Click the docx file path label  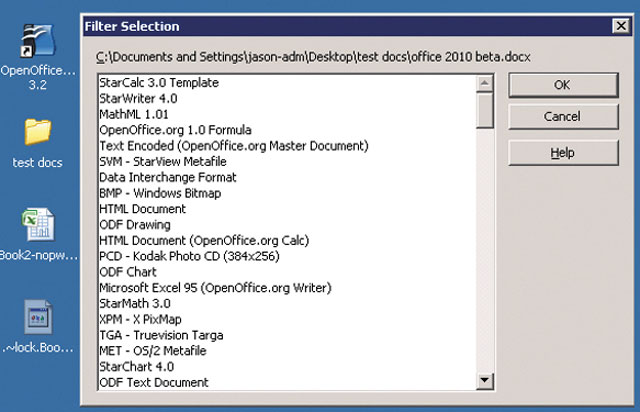click(313, 57)
